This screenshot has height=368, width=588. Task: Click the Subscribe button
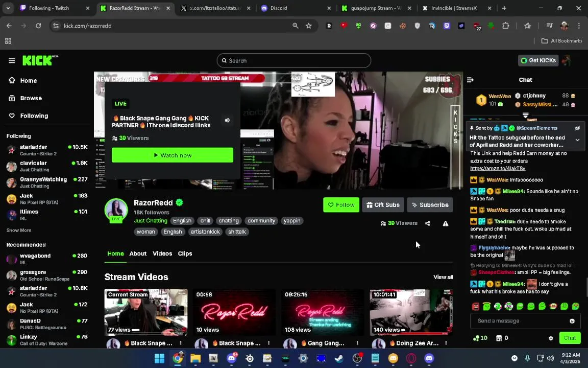(430, 204)
